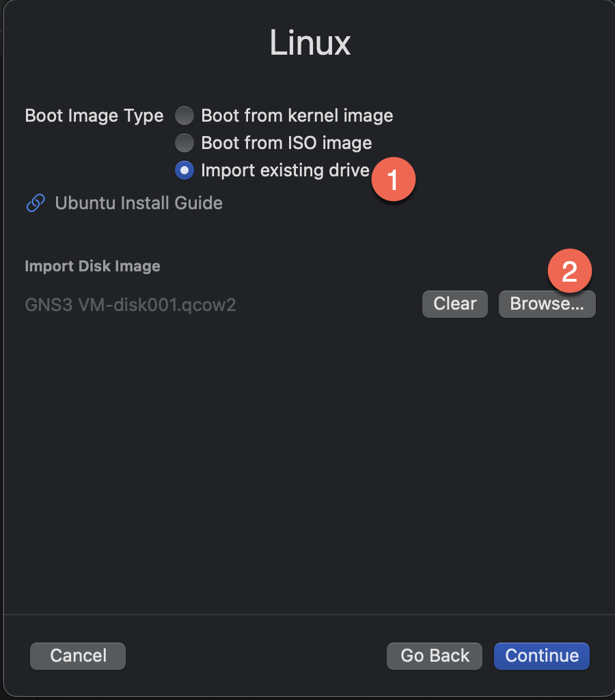
Task: Click the chain link icon beside Ubuntu Install Guide
Action: pyautogui.click(x=36, y=203)
